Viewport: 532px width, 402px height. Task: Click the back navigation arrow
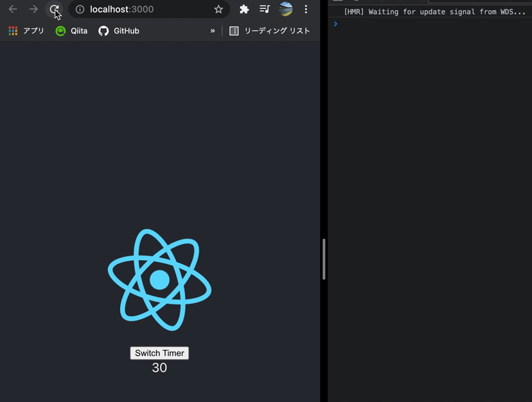click(x=13, y=9)
